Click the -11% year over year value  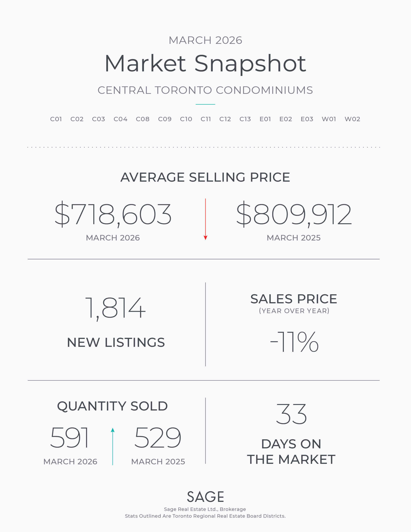(294, 341)
